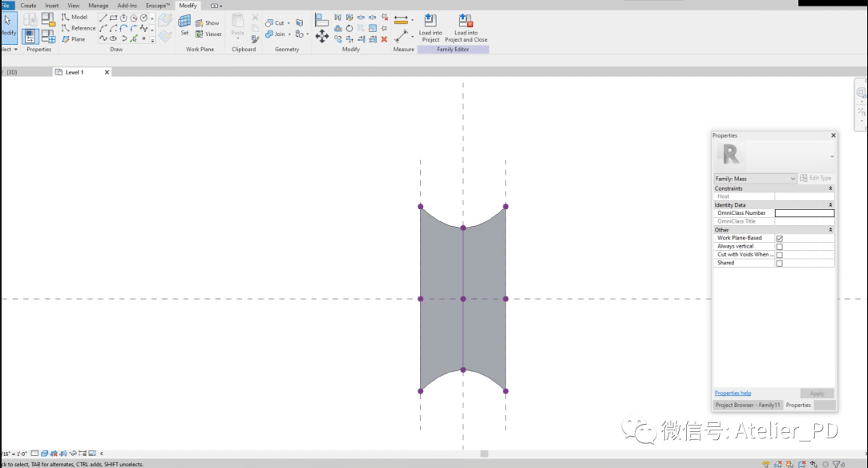Open the Visual Style menu in view bar
Screen dimensions: 868x468
pos(44,454)
